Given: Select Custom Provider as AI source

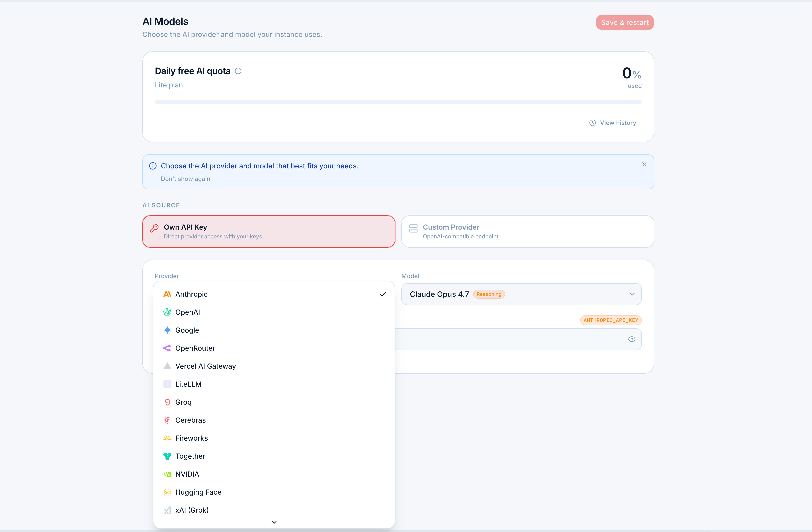Looking at the screenshot, I should coord(528,231).
